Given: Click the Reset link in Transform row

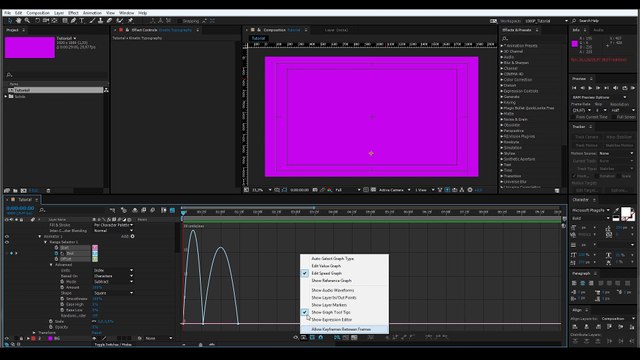Looking at the screenshot, I should [x=97, y=333].
